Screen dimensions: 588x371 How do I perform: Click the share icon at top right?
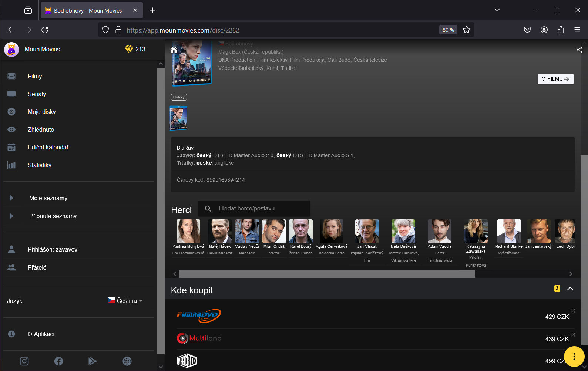tap(579, 50)
